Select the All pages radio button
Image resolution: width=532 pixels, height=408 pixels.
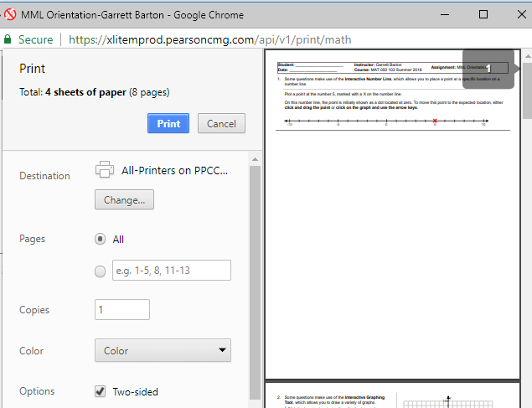click(x=101, y=239)
